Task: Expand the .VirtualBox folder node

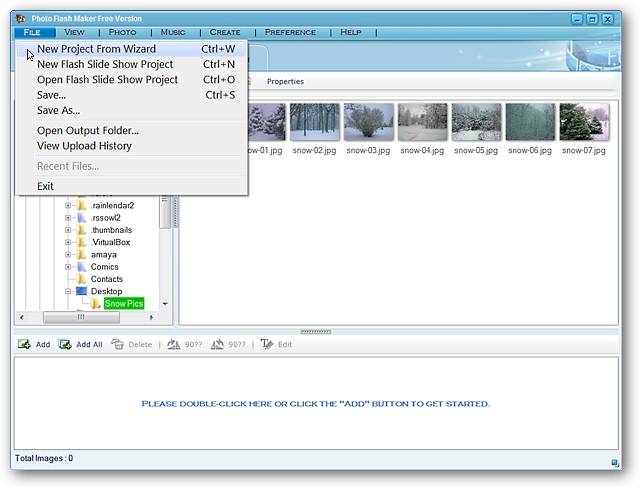Action: click(x=68, y=242)
